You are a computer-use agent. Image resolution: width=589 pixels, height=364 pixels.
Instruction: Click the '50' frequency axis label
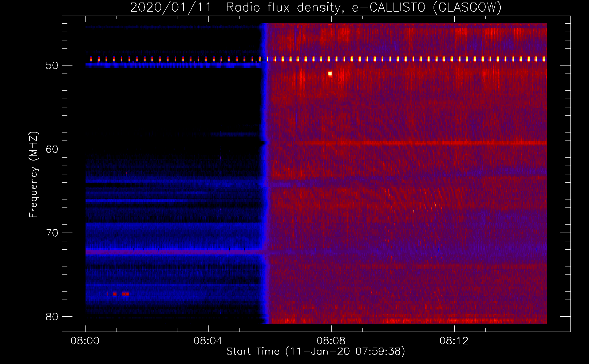[x=52, y=66]
